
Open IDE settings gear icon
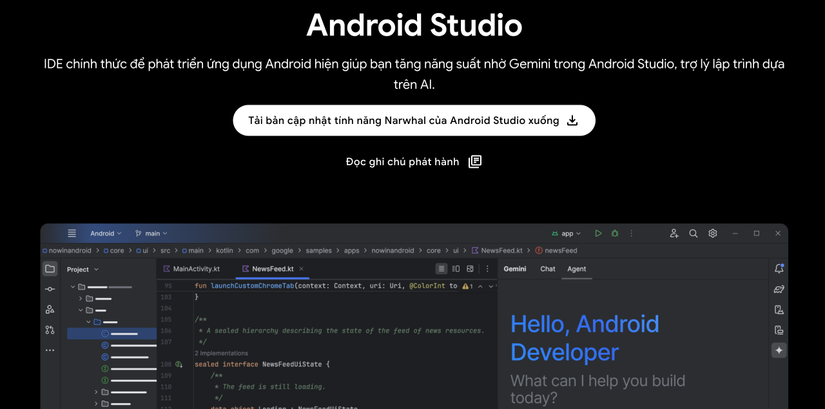[x=712, y=233]
